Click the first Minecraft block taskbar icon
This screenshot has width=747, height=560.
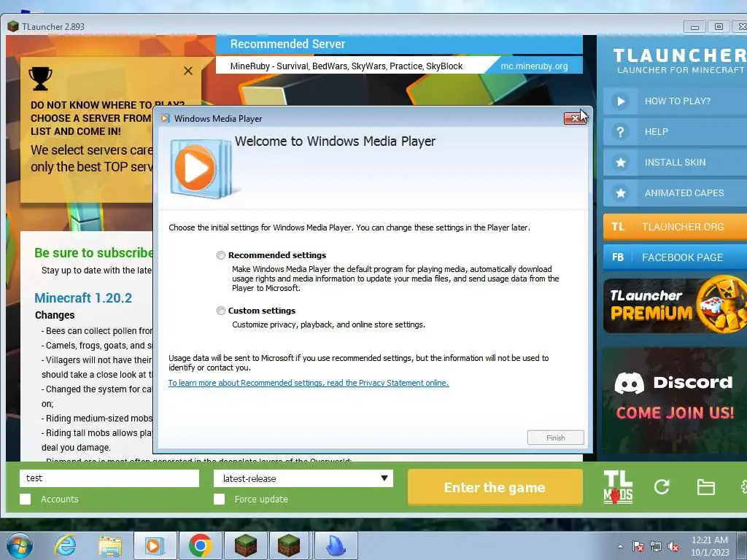(246, 545)
